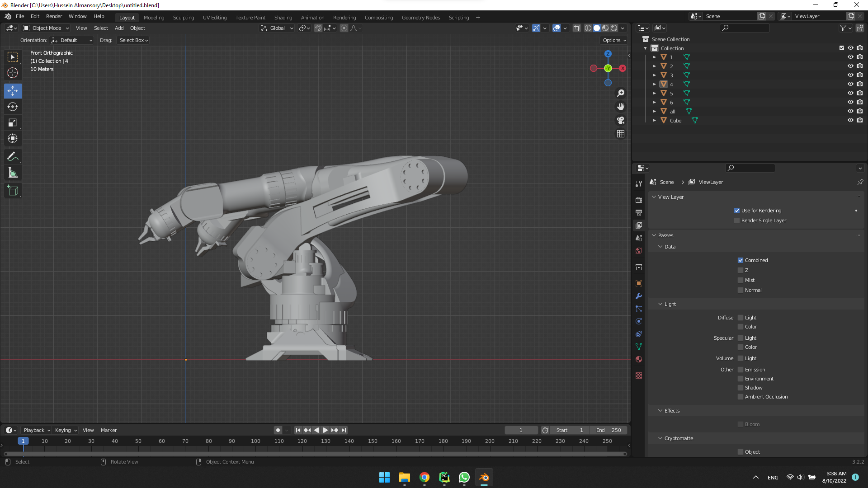Click the Options button in viewport header
Viewport: 868px width, 488px height.
pyautogui.click(x=614, y=40)
